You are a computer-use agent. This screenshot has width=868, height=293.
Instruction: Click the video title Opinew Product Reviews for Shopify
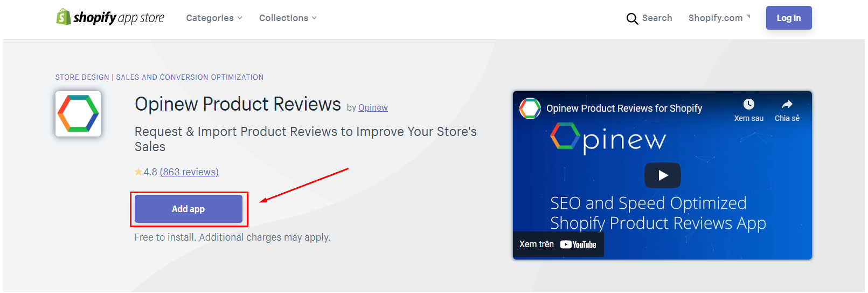(624, 108)
